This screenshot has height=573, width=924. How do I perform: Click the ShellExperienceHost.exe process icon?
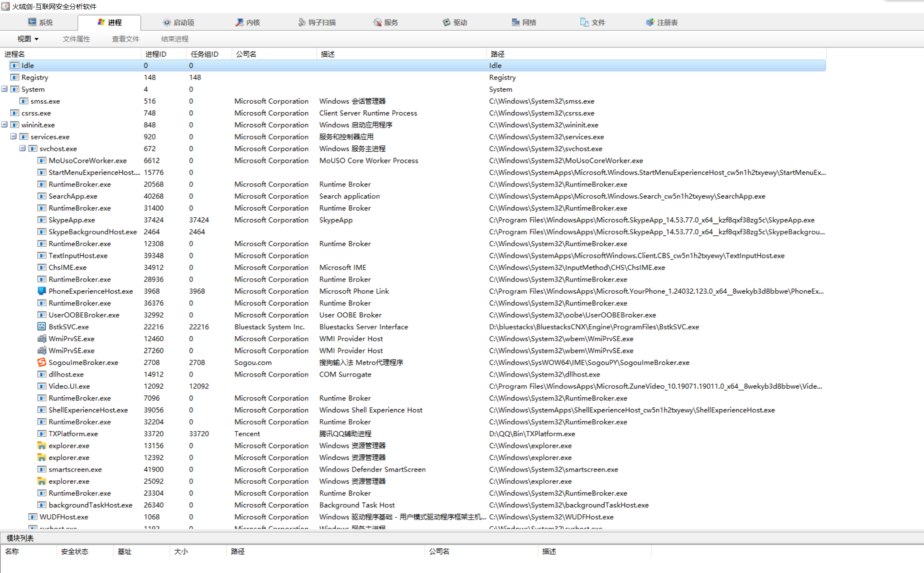coord(42,410)
